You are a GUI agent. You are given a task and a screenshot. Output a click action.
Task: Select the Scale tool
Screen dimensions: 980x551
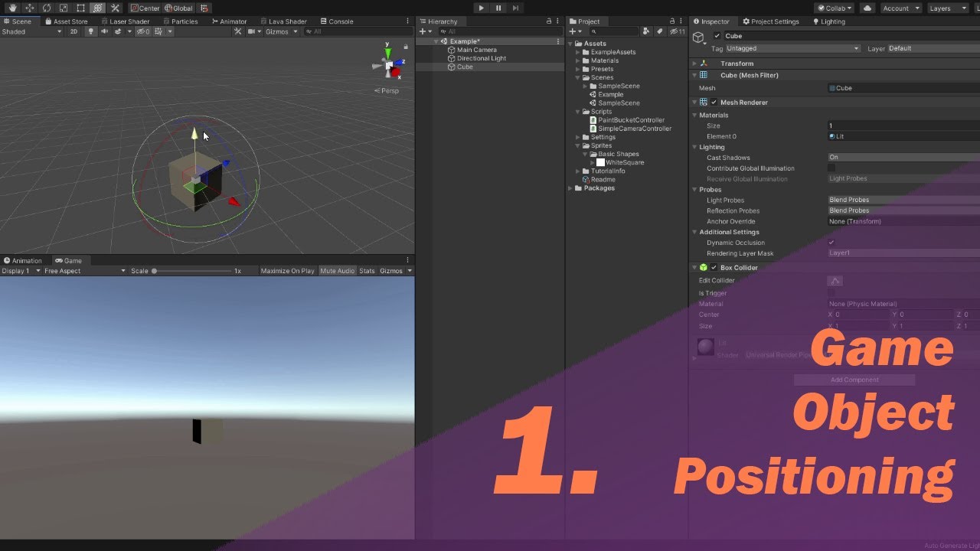pos(64,8)
